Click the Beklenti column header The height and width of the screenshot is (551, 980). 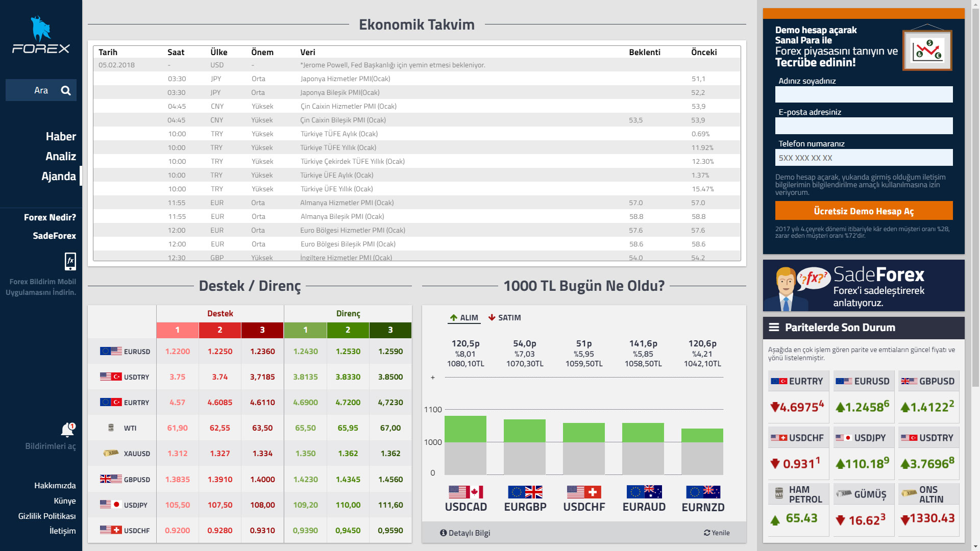click(x=645, y=52)
